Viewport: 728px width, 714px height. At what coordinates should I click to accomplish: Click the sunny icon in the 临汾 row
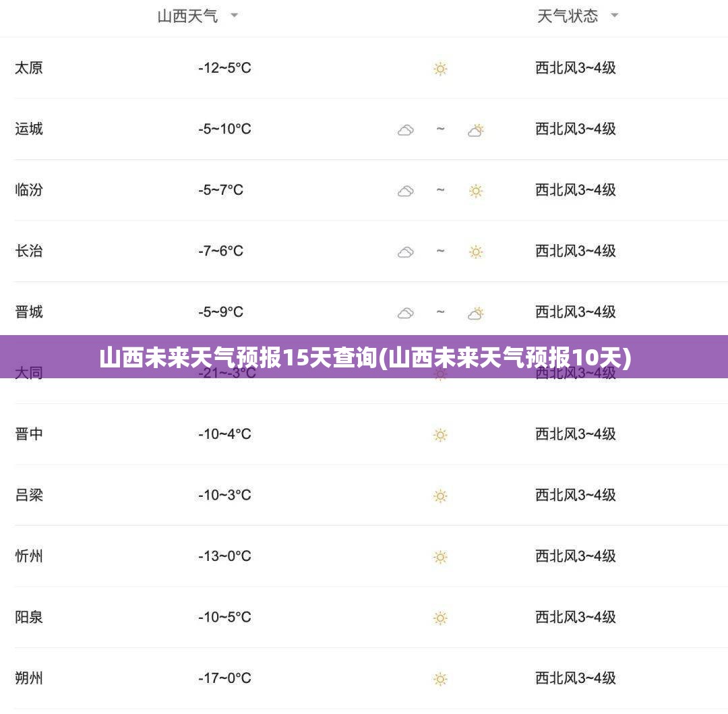coord(476,191)
